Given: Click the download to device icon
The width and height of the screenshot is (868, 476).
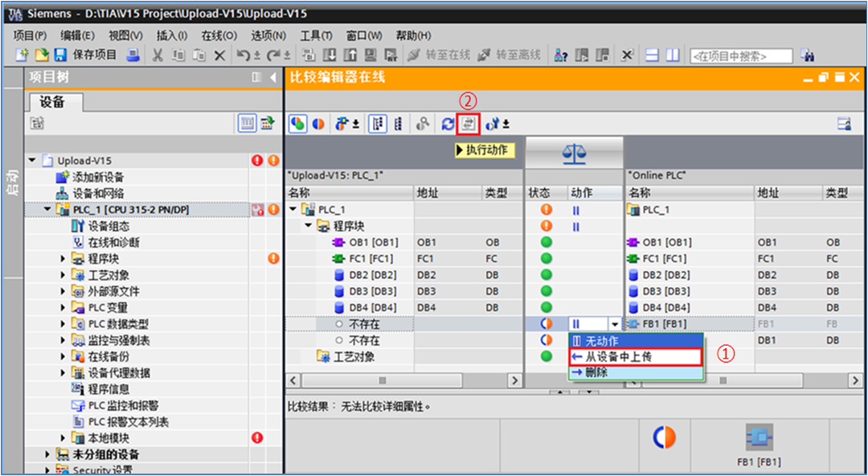Looking at the screenshot, I should coord(330,55).
